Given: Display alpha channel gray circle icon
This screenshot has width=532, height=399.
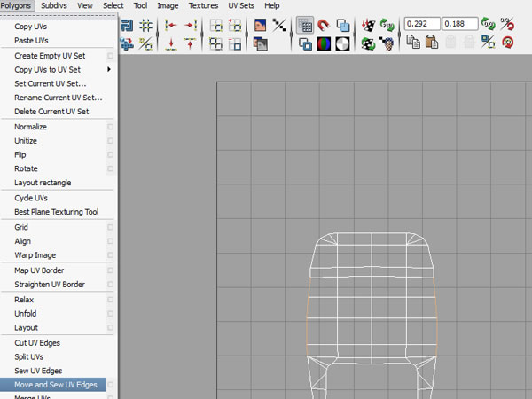Looking at the screenshot, I should point(342,44).
